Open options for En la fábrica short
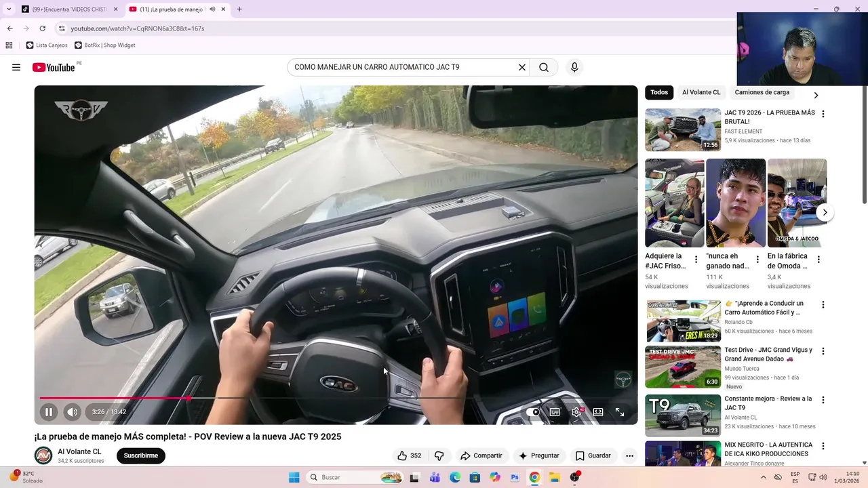The width and height of the screenshot is (868, 488). click(x=818, y=260)
